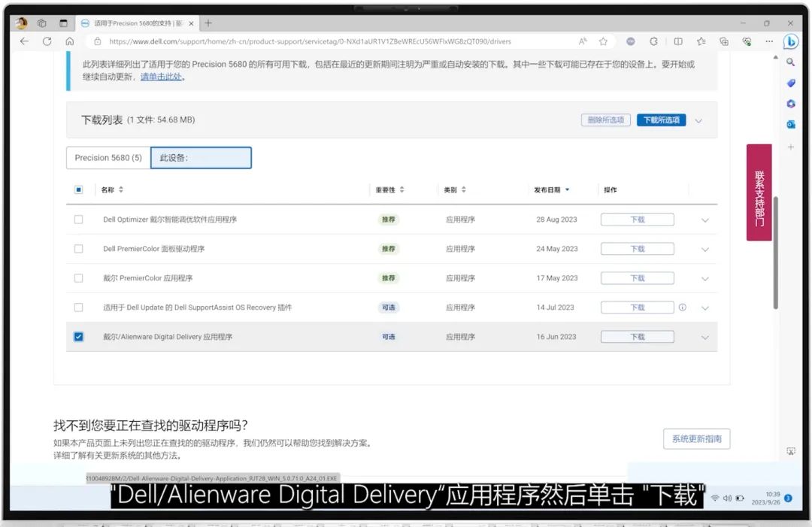Image resolution: width=812 pixels, height=527 pixels.
Task: Expand the 戴尔 PremierColor 应用程序 row
Action: (704, 278)
